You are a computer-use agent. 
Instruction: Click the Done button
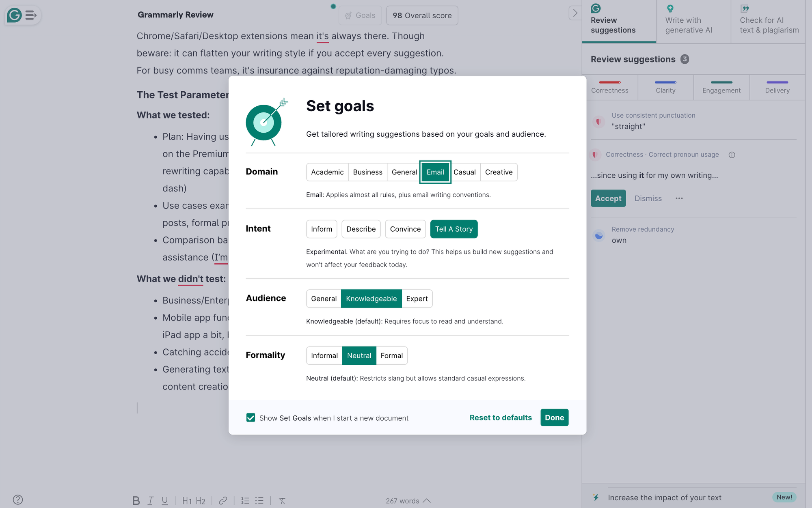pos(554,418)
